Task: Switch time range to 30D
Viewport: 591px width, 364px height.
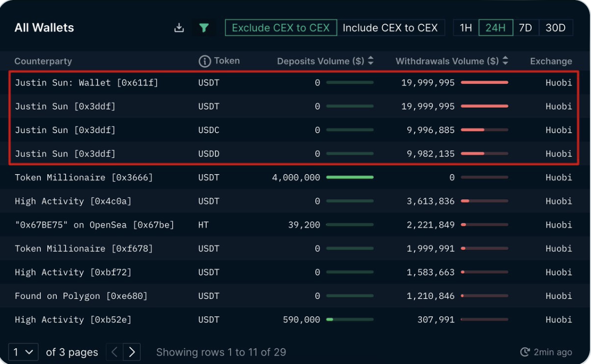Action: tap(555, 27)
